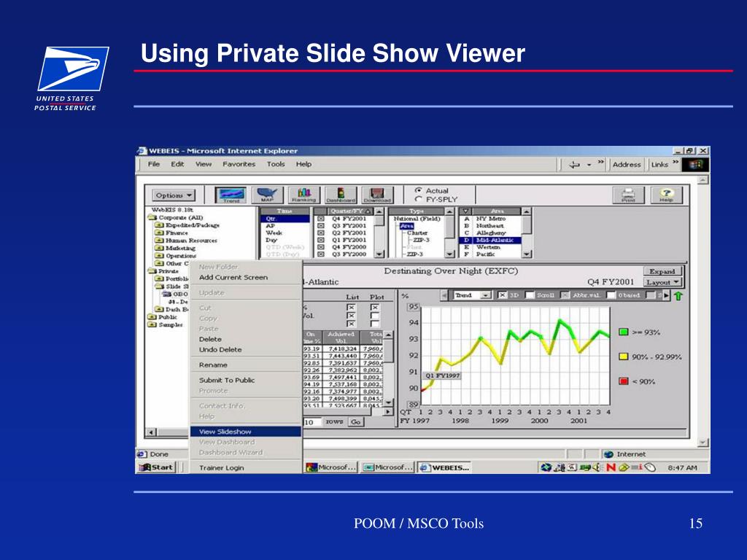Click the red < 90% legend swatch
Image resolution: width=747 pixels, height=560 pixels.
(624, 381)
